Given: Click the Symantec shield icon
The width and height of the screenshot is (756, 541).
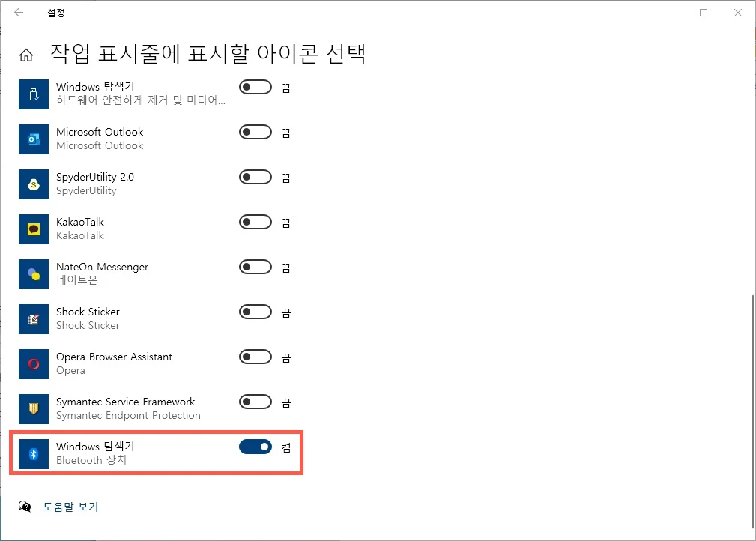Looking at the screenshot, I should [34, 409].
